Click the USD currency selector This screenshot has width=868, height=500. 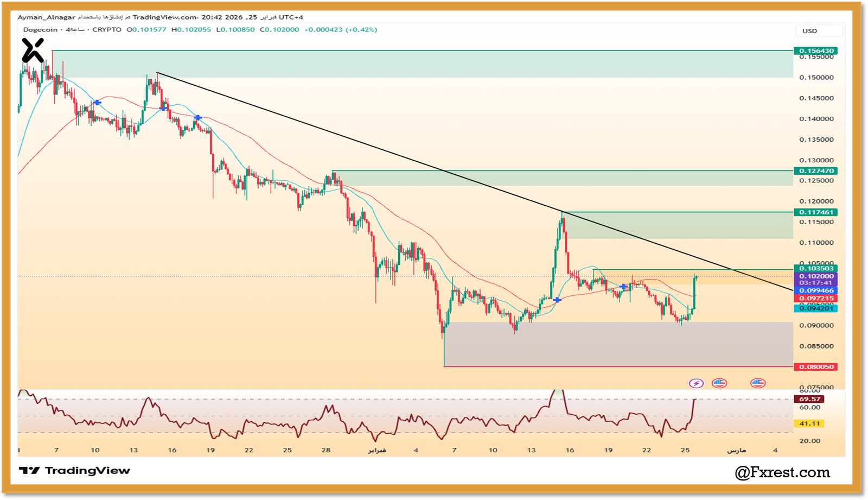point(819,31)
